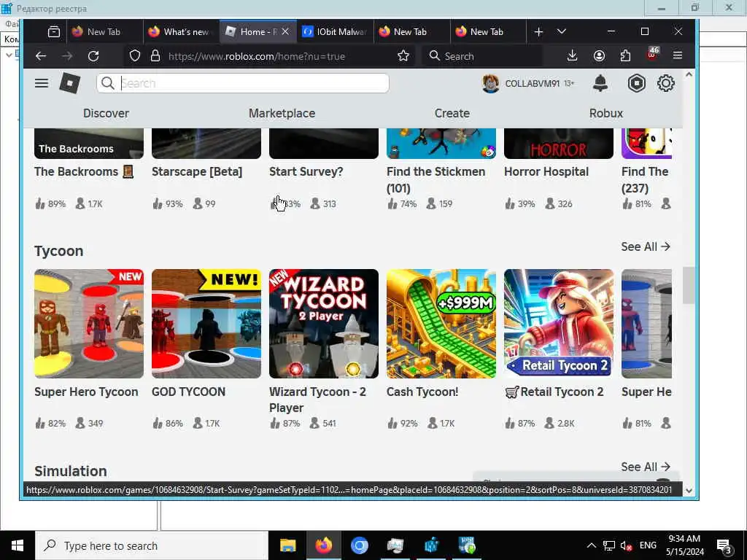Click the browser page vertical scrollbar thumb

(689, 285)
